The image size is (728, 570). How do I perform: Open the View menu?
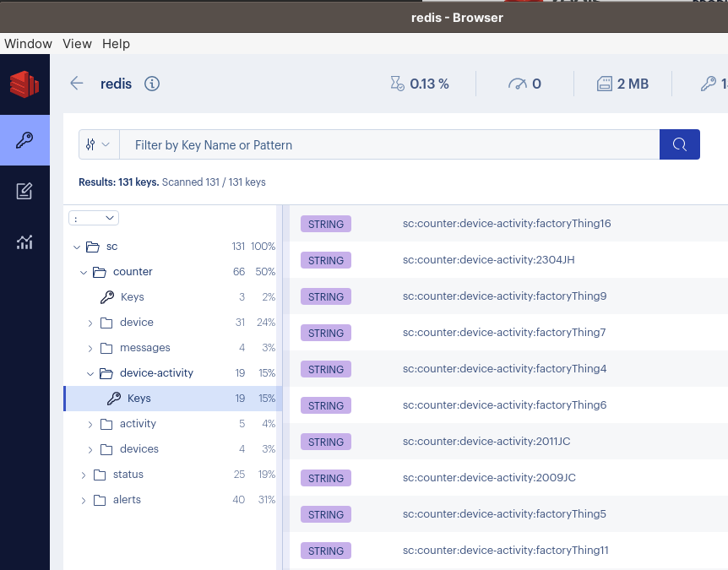pos(77,44)
